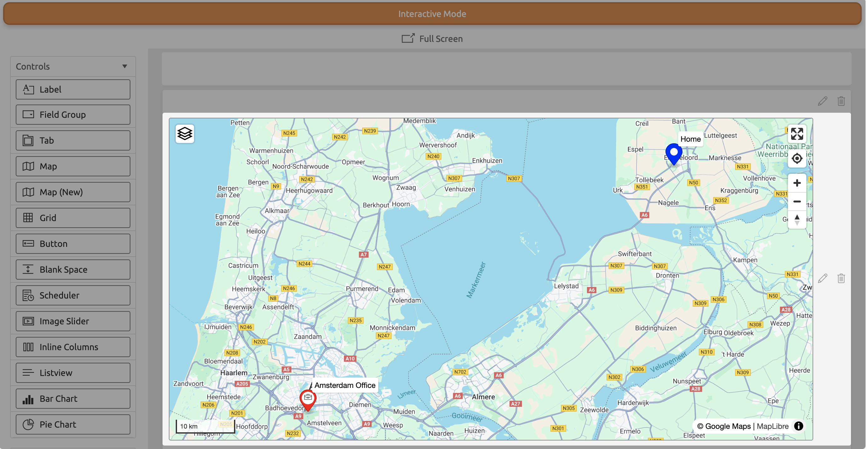Add a Bar Chart control

[73, 399]
